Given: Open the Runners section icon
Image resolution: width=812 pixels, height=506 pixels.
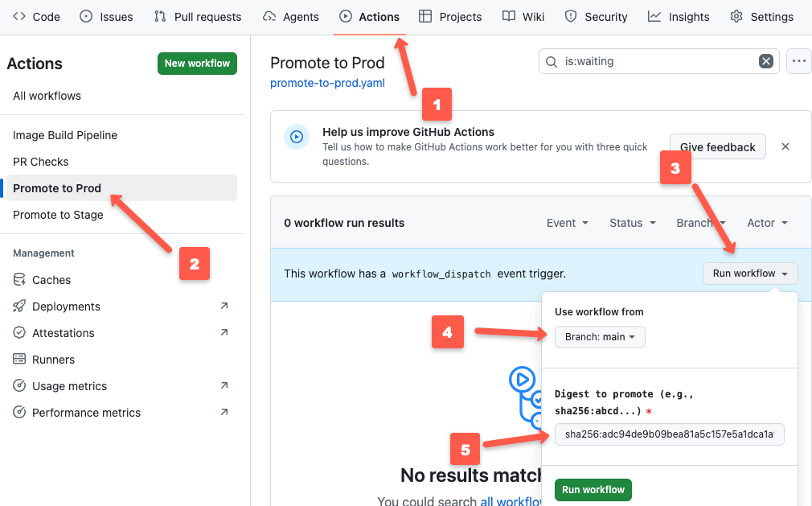Looking at the screenshot, I should pyautogui.click(x=18, y=359).
